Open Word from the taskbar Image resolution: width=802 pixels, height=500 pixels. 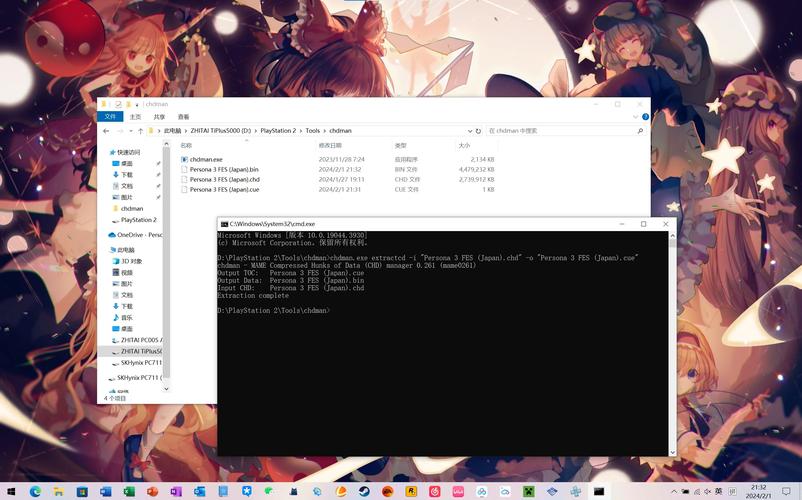(x=105, y=491)
